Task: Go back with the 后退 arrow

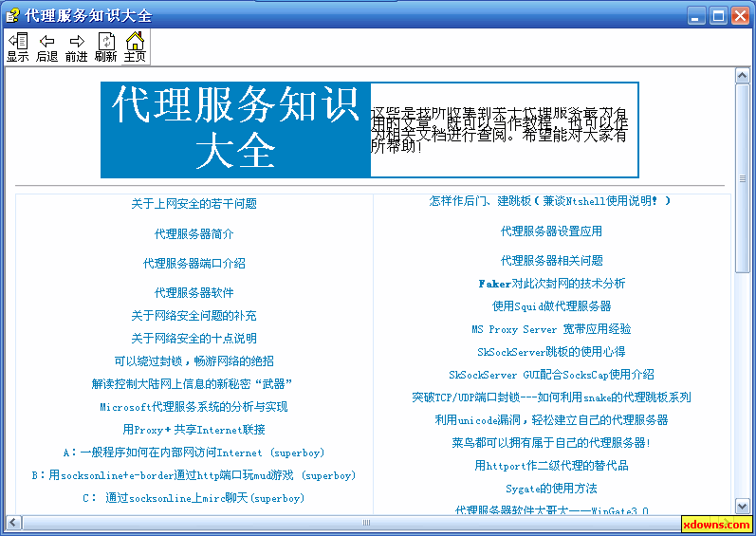Action: pyautogui.click(x=47, y=46)
